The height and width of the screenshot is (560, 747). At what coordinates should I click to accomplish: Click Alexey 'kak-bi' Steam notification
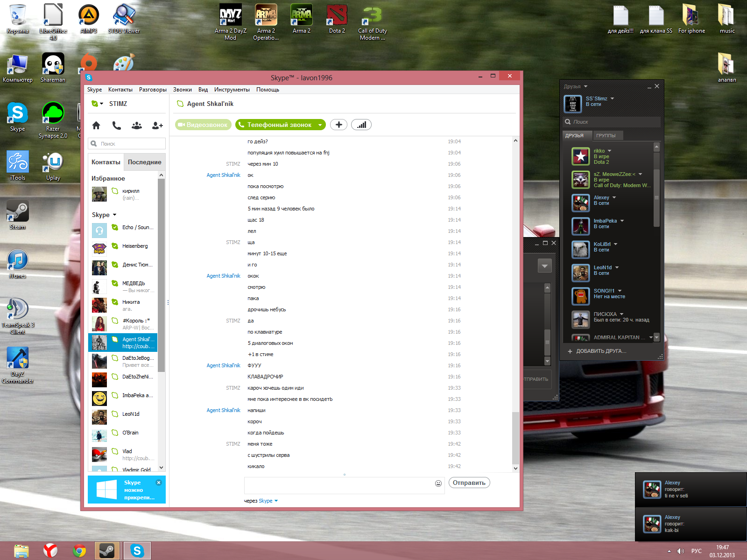pyautogui.click(x=691, y=524)
